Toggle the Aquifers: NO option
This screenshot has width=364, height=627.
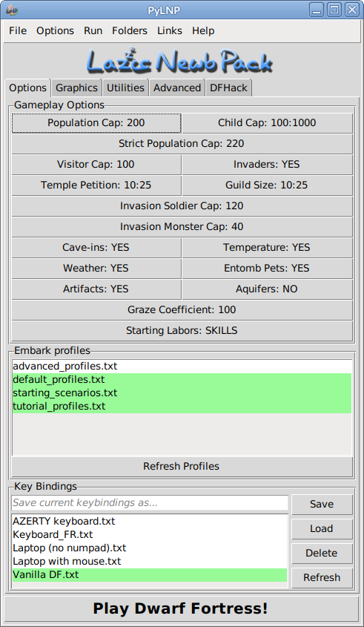coord(267,289)
